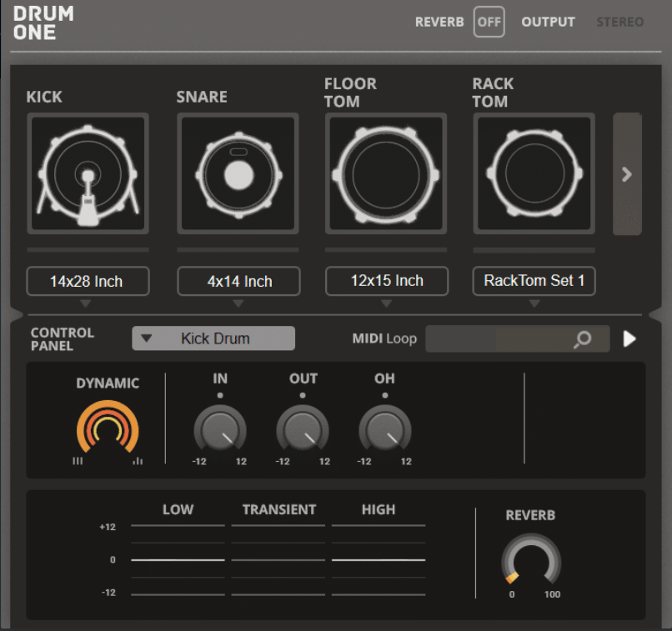Open the 12x15 Inch floor tom selector
This screenshot has height=631, width=672.
387,281
